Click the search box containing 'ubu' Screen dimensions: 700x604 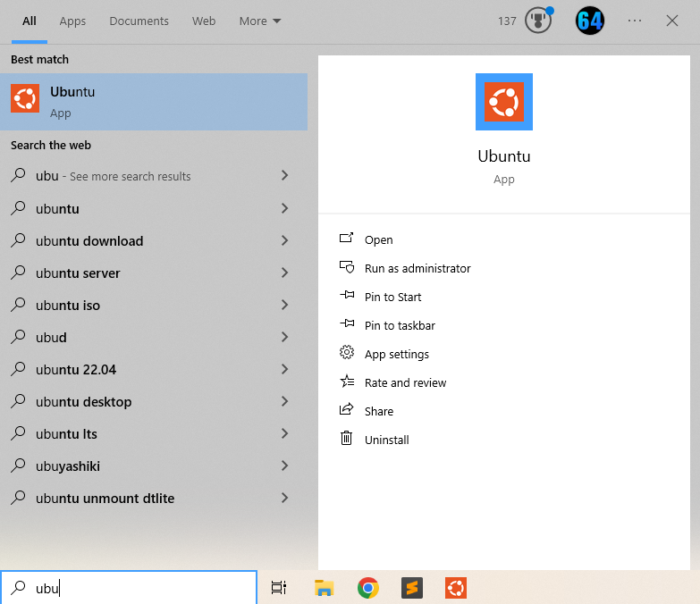[129, 588]
